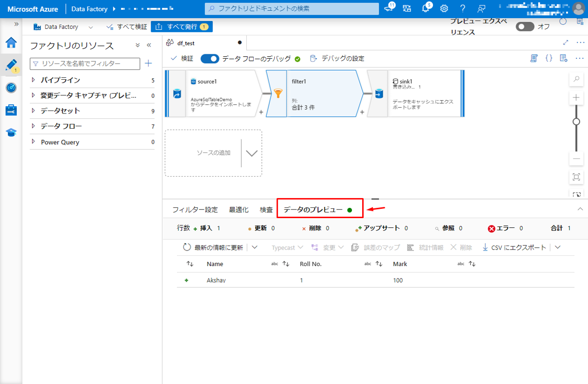
Task: Open the Home icon in left sidebar
Action: coord(11,43)
